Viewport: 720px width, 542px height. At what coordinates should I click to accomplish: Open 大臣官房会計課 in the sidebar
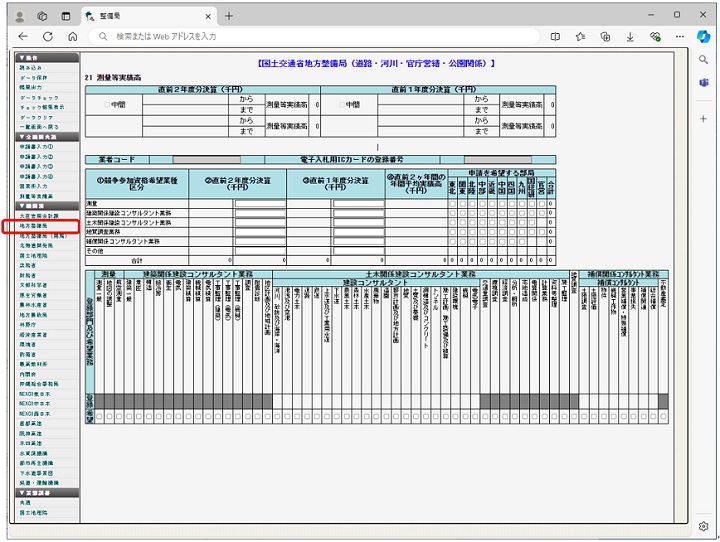39,216
